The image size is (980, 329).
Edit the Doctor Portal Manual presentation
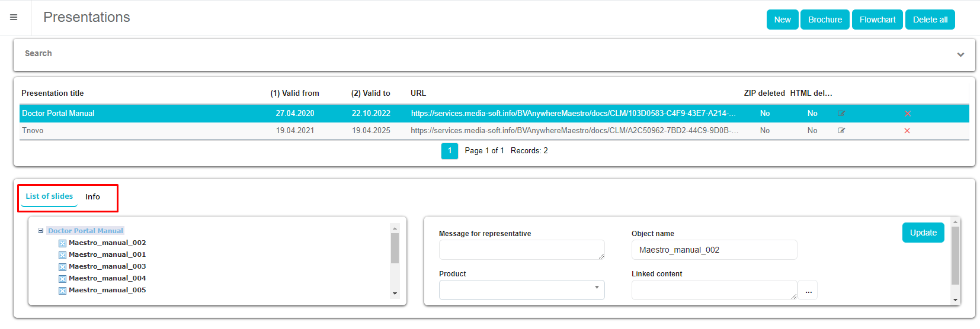[841, 114]
